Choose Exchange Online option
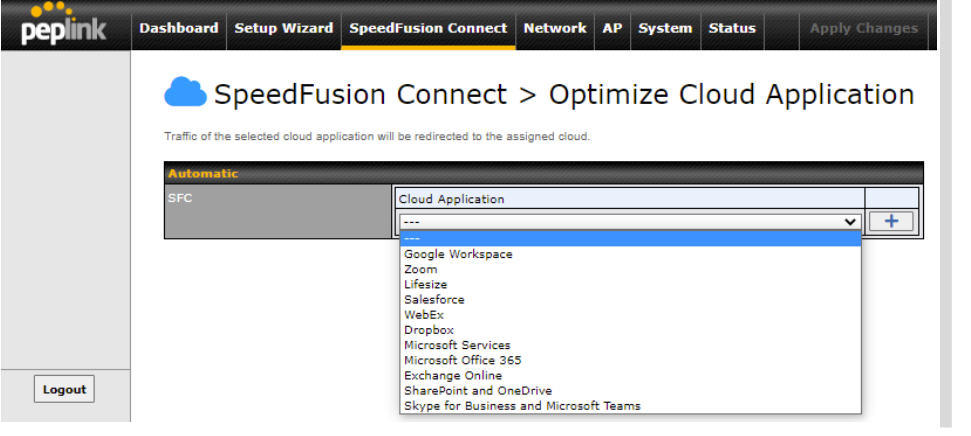 [x=630, y=375]
